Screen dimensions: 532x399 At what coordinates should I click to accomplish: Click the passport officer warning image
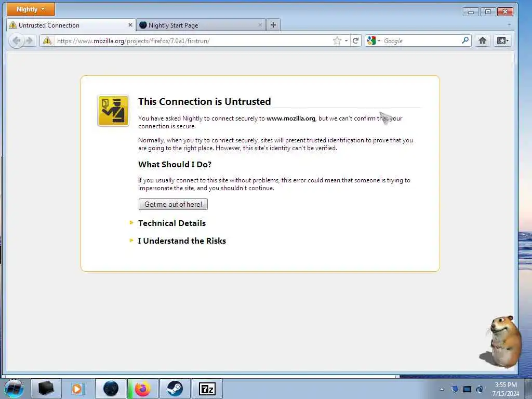[x=113, y=111]
